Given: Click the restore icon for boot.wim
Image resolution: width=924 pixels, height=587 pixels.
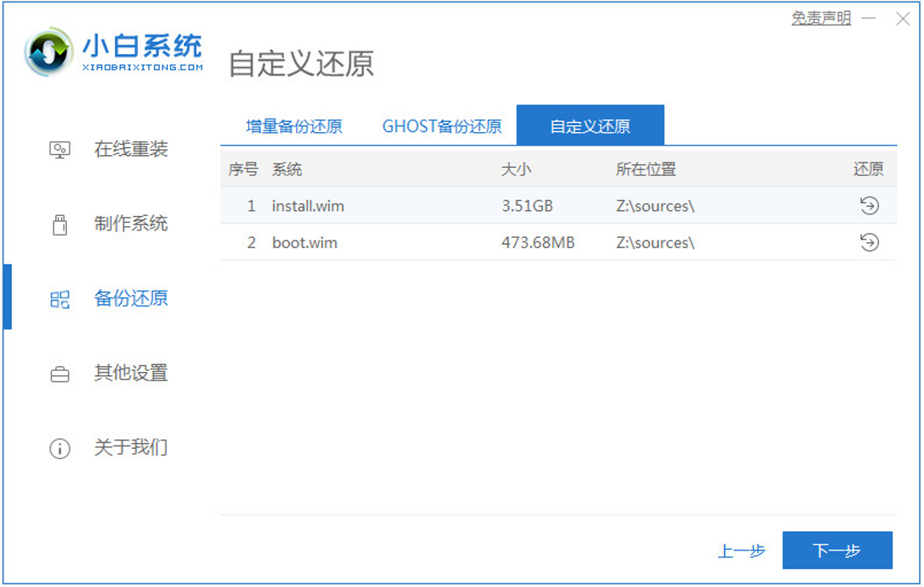Looking at the screenshot, I should click(x=871, y=243).
